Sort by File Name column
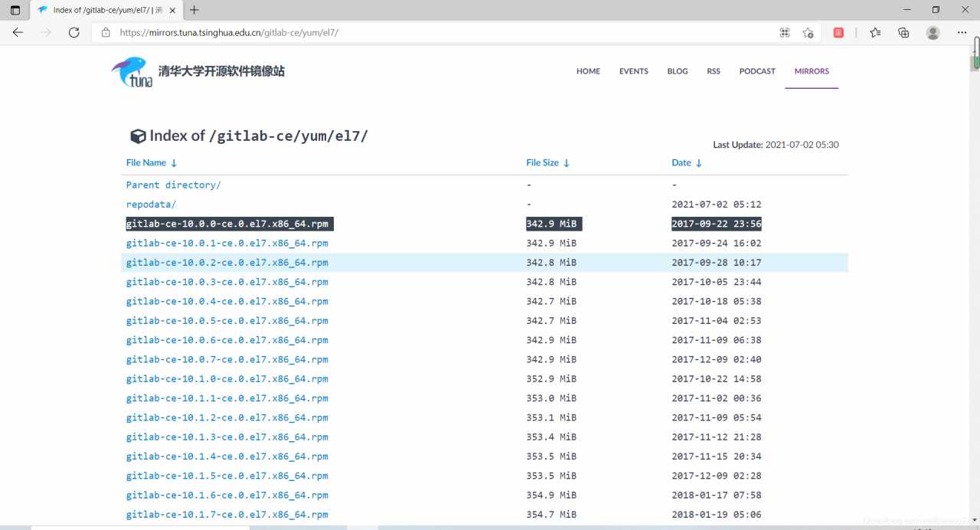The height and width of the screenshot is (530, 980). point(152,162)
